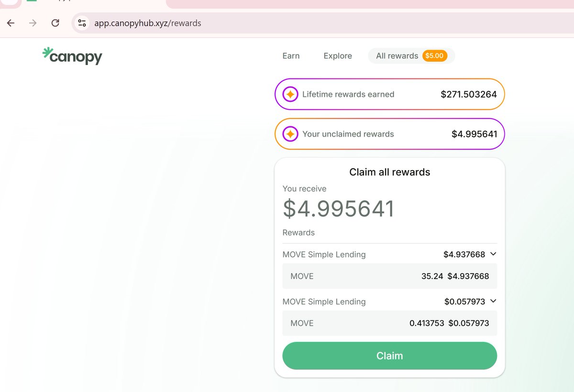The image size is (574, 392).
Task: Open the Earn page
Action: point(290,56)
